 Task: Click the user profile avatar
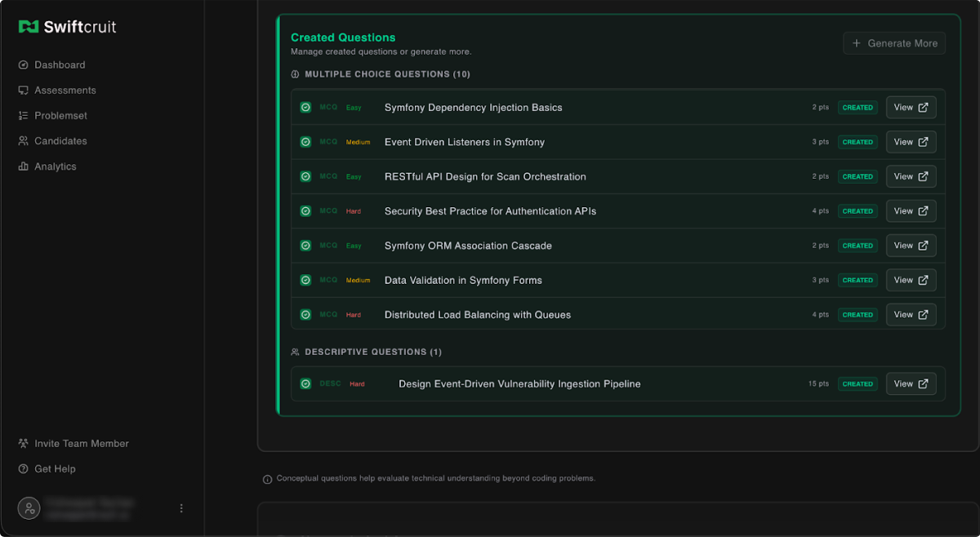coord(29,508)
